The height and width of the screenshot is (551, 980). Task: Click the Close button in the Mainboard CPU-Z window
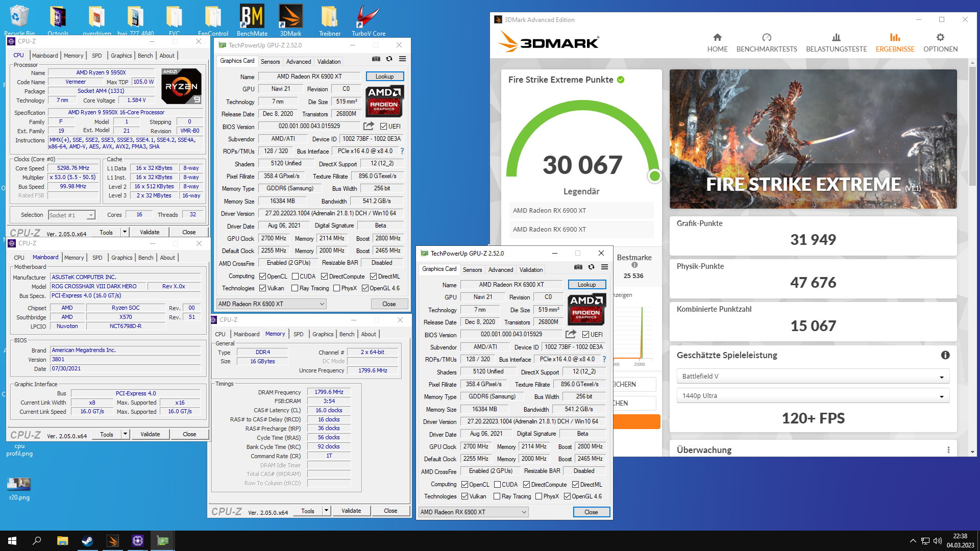pyautogui.click(x=189, y=434)
